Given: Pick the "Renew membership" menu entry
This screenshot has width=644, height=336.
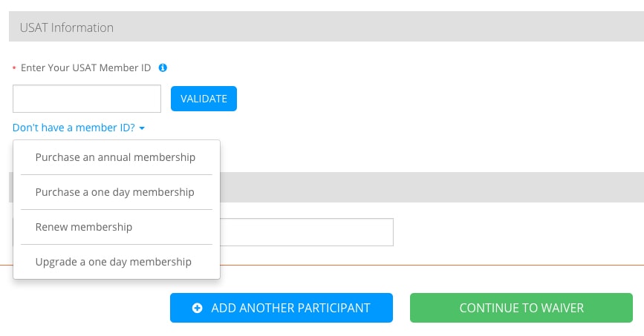Looking at the screenshot, I should 84,227.
